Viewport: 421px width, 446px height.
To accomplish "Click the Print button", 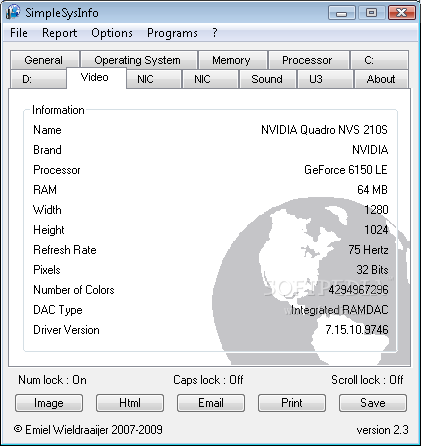I will (x=292, y=403).
